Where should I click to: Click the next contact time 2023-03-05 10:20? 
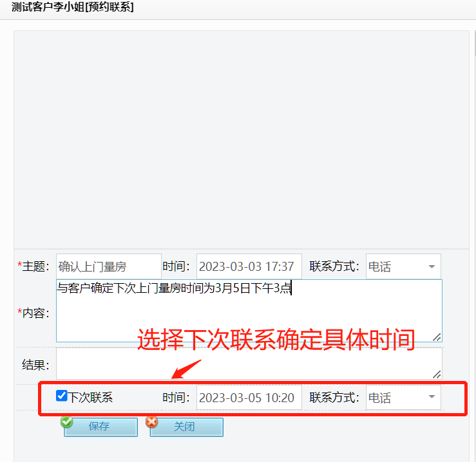pos(249,397)
